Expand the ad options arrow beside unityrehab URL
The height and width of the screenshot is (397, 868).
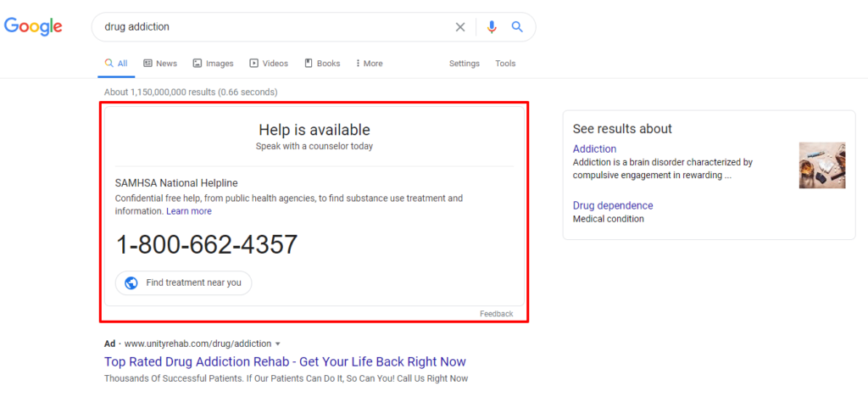(x=278, y=344)
